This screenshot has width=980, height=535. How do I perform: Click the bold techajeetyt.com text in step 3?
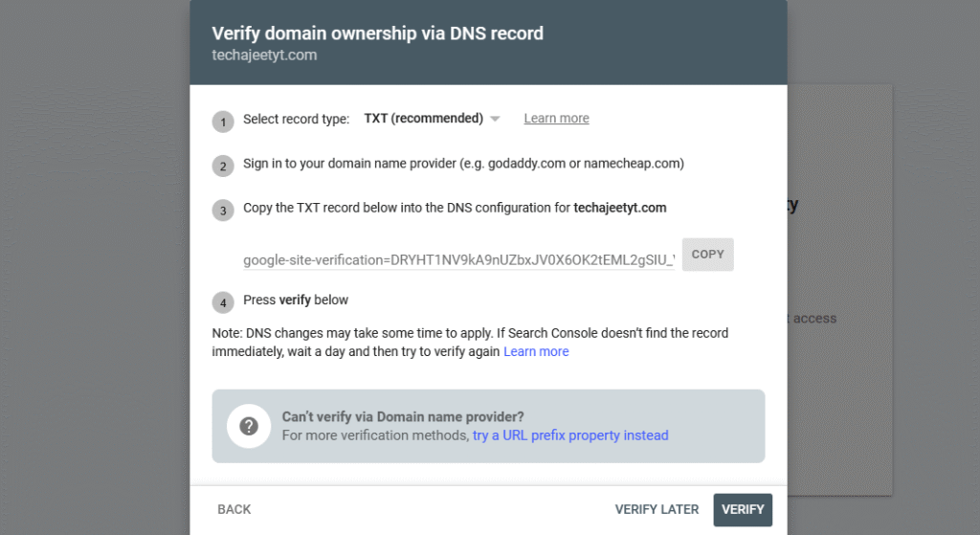coord(619,208)
